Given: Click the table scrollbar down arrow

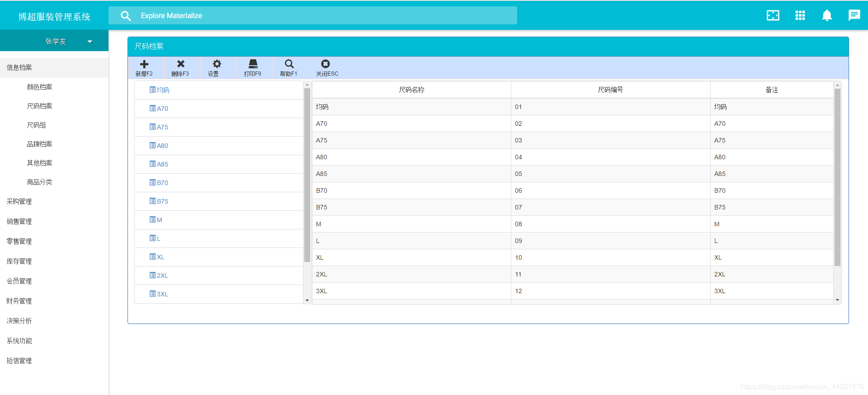Looking at the screenshot, I should (837, 300).
